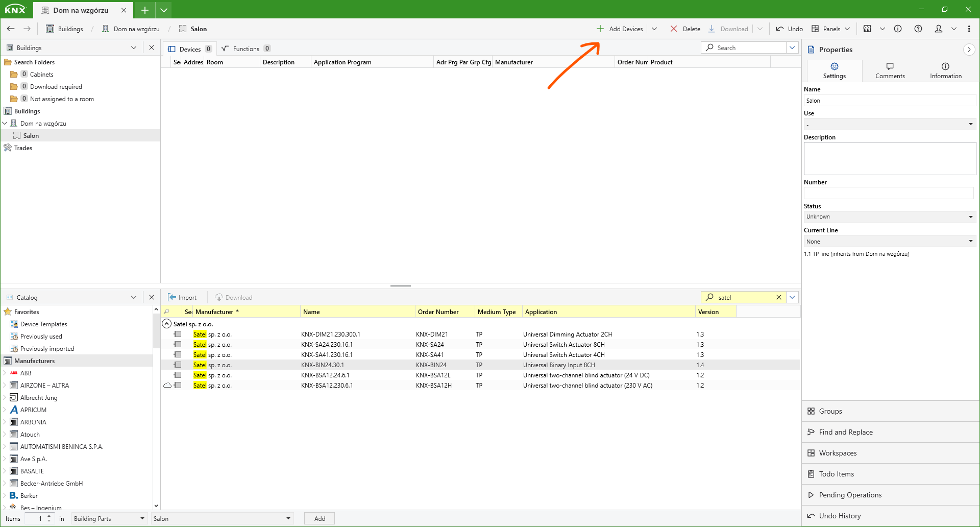
Task: Open the help question mark icon
Action: [918, 29]
